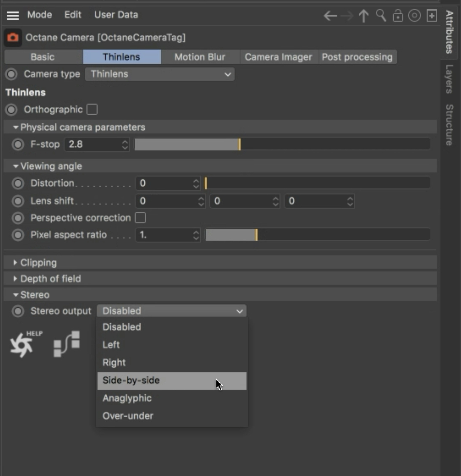Viewport: 461px width, 476px height.
Task: Click the F-stop animation dot
Action: click(18, 144)
